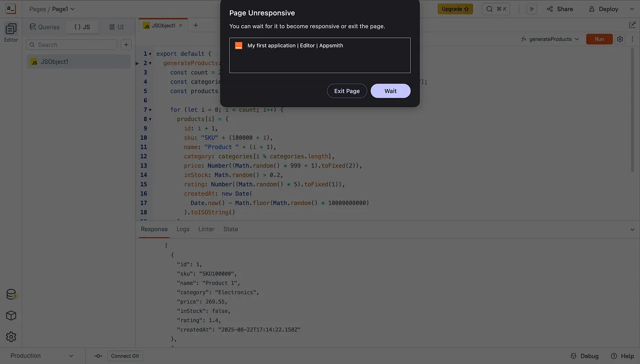This screenshot has height=364, width=640.
Task: Collapse the code editor pane with the arrows icon
Action: tap(633, 25)
